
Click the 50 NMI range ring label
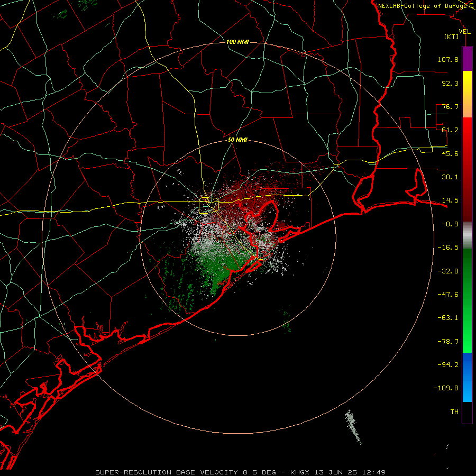click(237, 140)
